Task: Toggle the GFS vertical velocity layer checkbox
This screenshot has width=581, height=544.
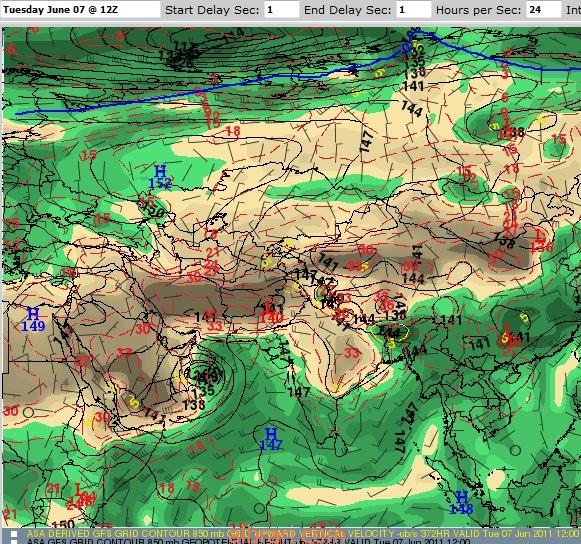Action: [x=14, y=534]
